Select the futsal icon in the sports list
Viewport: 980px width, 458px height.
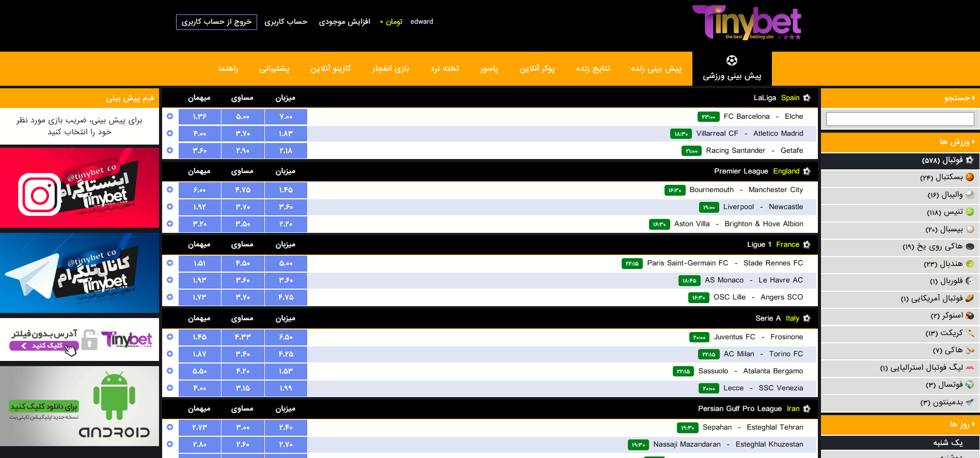970,385
